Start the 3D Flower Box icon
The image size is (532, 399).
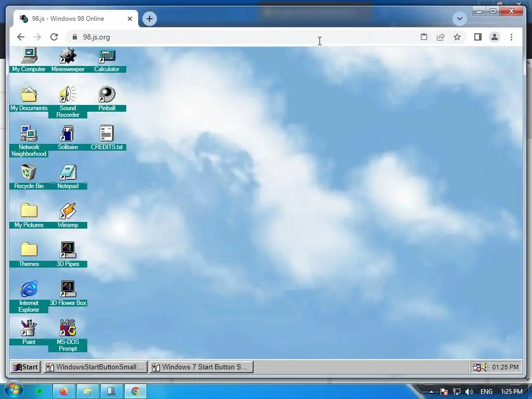68,294
